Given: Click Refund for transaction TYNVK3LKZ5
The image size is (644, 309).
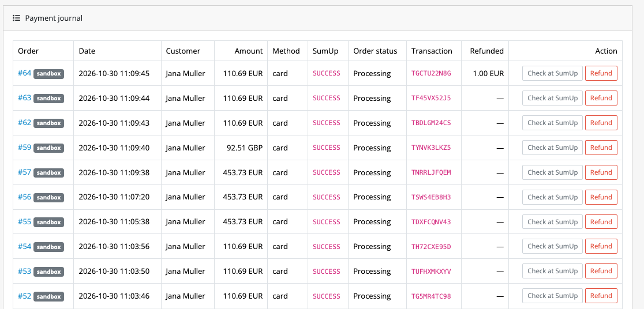Looking at the screenshot, I should (601, 148).
